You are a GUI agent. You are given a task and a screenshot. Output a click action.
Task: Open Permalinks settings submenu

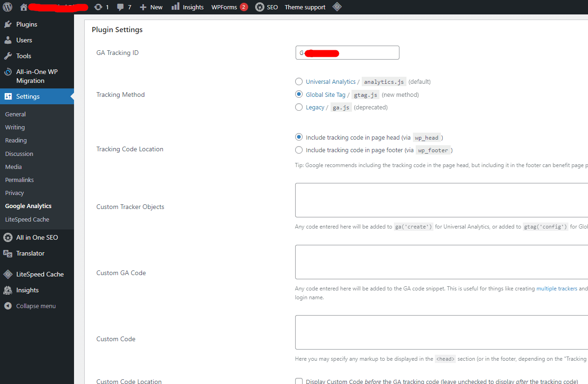(20, 180)
